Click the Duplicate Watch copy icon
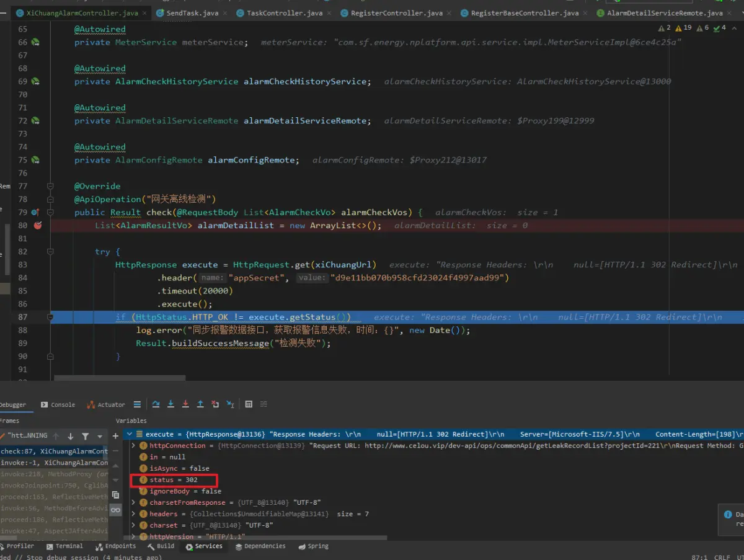 (115, 495)
